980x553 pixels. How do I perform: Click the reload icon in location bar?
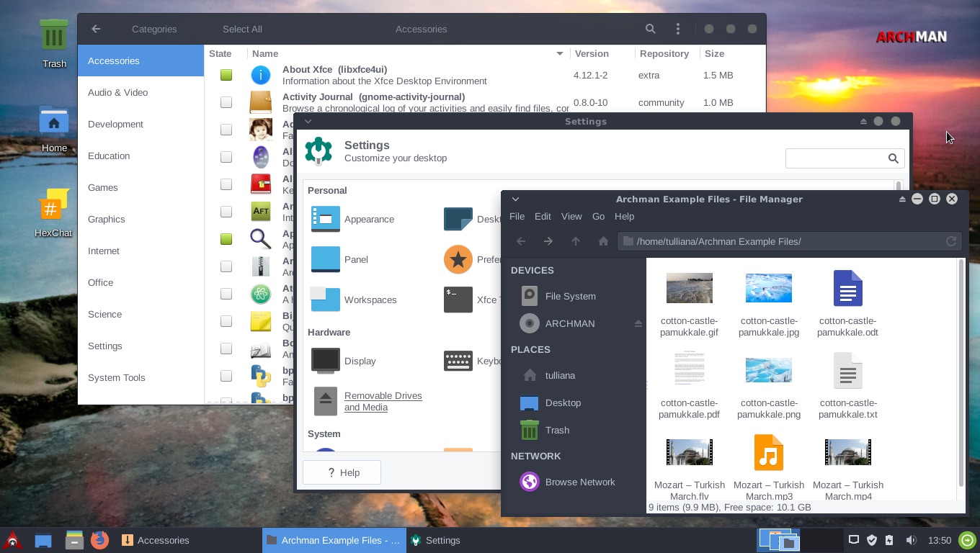click(951, 241)
